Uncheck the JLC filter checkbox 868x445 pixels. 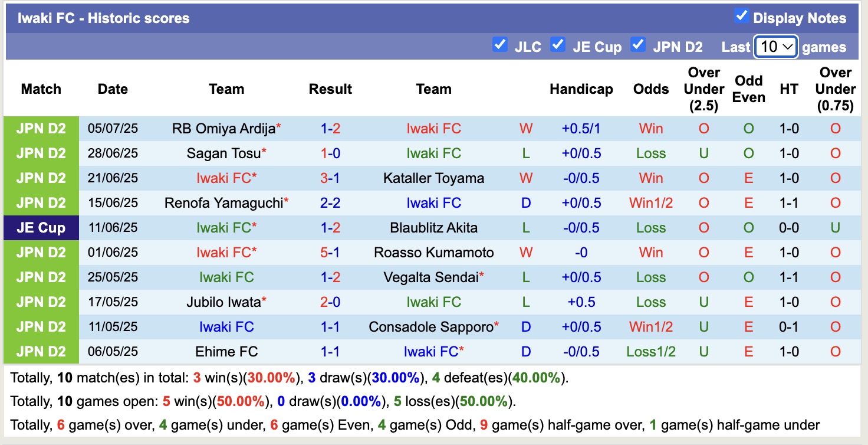[501, 44]
